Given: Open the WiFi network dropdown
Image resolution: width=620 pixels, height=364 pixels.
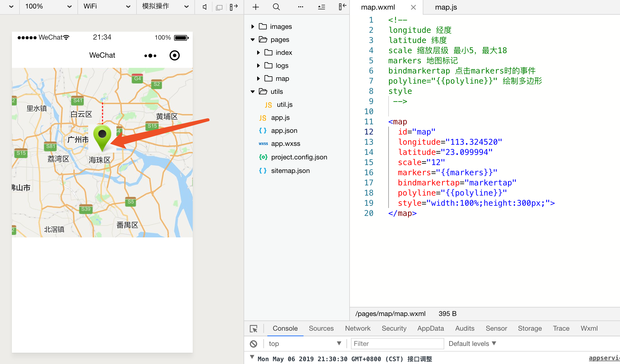Looking at the screenshot, I should (107, 6).
